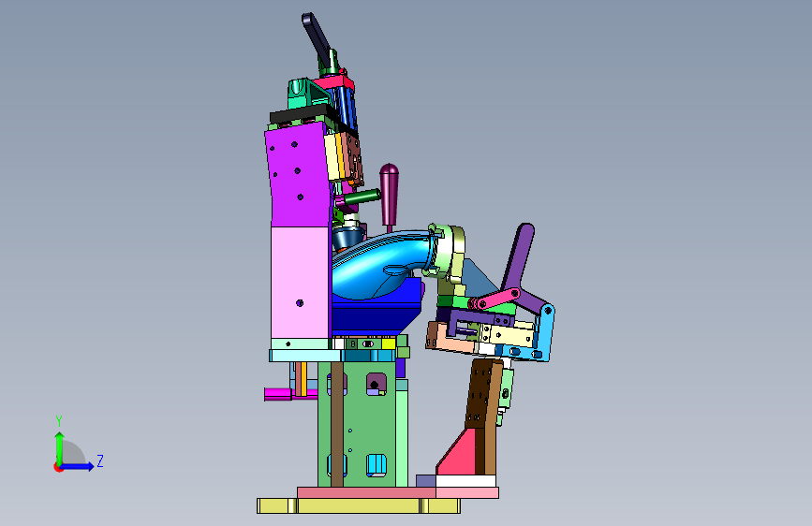Click the green Y axis arrow of the triad
This screenshot has width=812, height=526.
pyautogui.click(x=60, y=447)
